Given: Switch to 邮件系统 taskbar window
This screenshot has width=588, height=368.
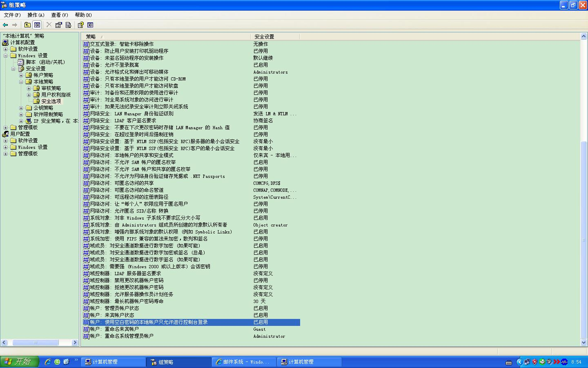Looking at the screenshot, I should tap(244, 362).
